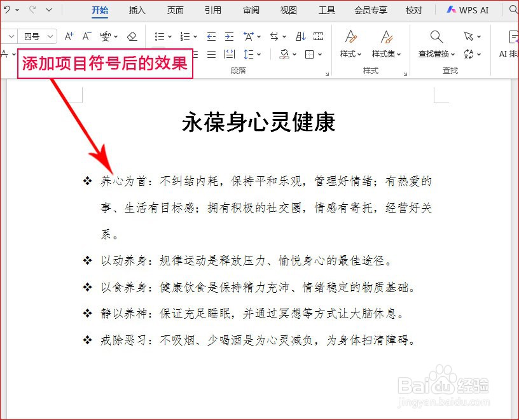Open the 审阅 ribbon tab
Image resolution: width=519 pixels, height=420 pixels.
pyautogui.click(x=251, y=10)
